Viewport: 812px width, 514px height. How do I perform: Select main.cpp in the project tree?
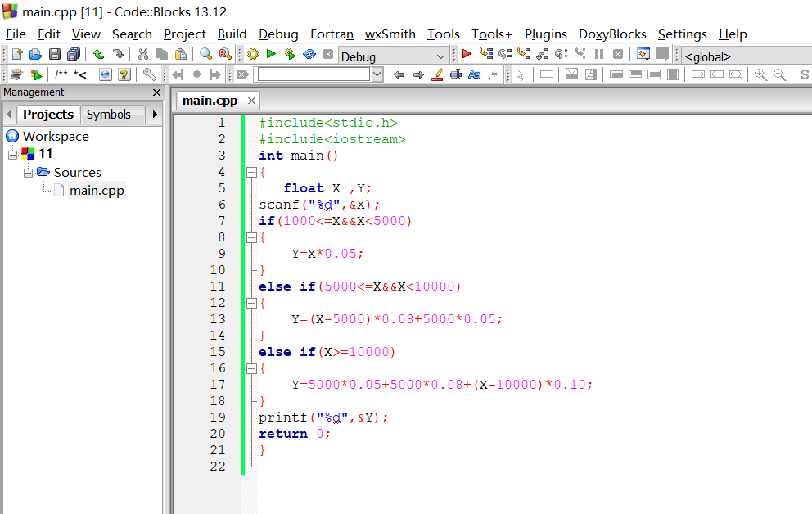pos(97,191)
